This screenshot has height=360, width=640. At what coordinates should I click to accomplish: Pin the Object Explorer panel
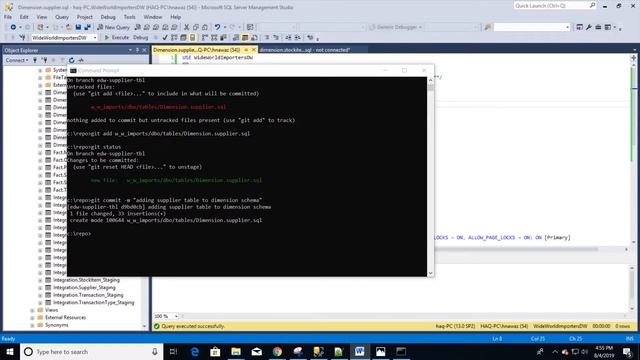[137, 50]
